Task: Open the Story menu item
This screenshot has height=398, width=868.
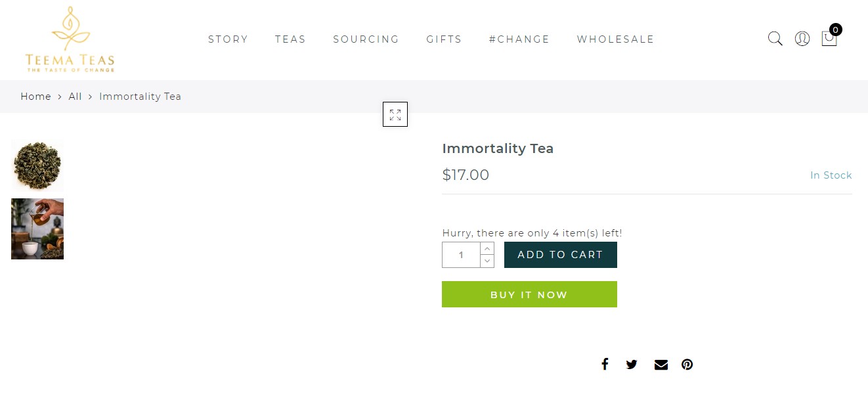Action: coord(228,39)
